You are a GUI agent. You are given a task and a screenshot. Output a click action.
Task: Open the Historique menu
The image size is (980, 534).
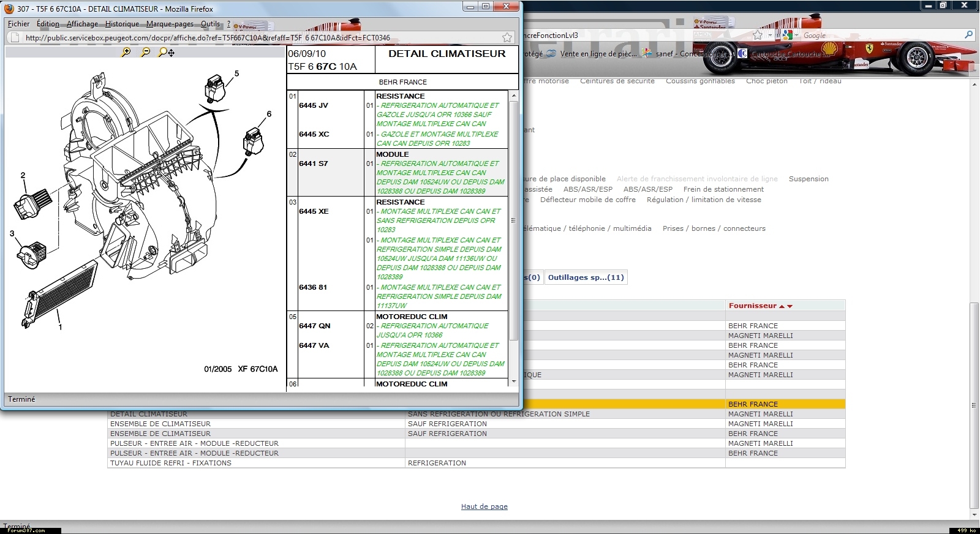tap(122, 24)
